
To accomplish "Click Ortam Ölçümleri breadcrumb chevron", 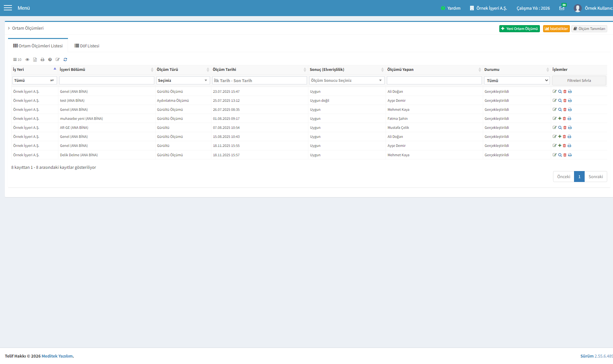I will tap(9, 28).
